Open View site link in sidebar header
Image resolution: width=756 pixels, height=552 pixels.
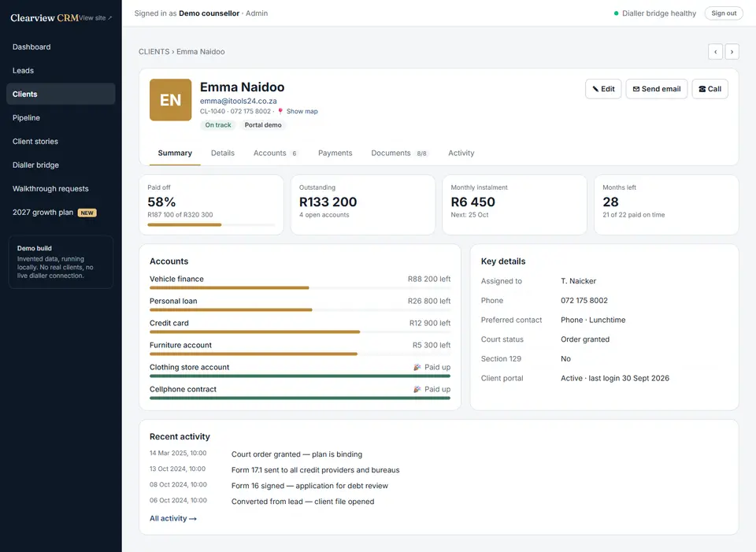click(x=95, y=18)
